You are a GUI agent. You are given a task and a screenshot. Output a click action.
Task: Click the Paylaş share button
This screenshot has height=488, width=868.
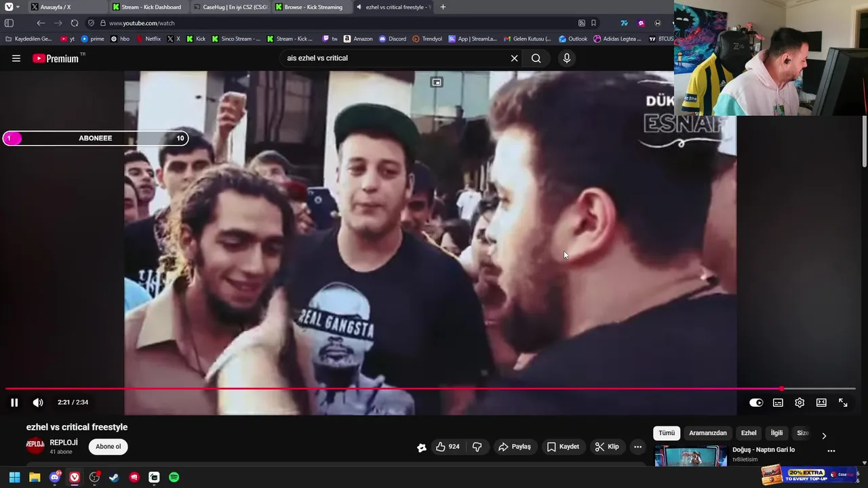coord(515,447)
